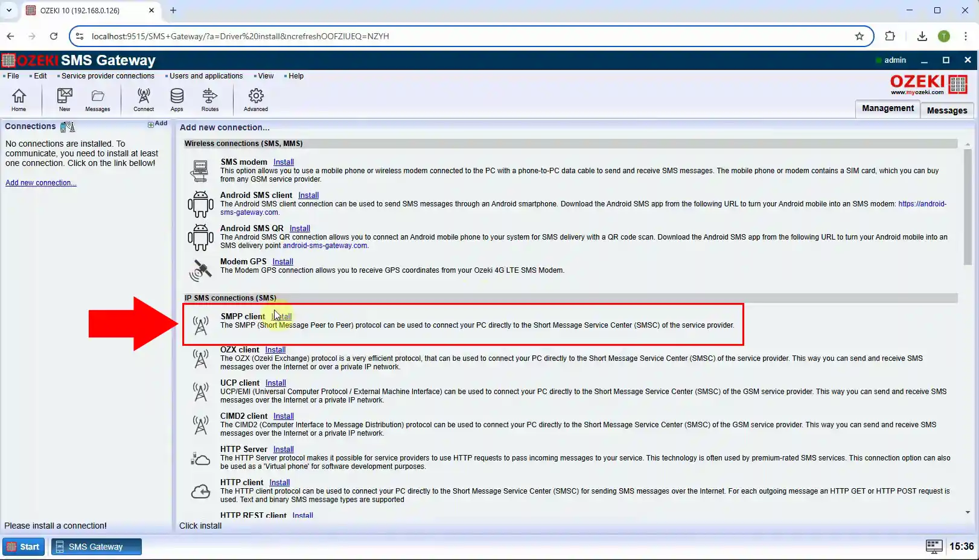Open browser profile avatar
Screen dimensions: 979x560
pos(944,36)
